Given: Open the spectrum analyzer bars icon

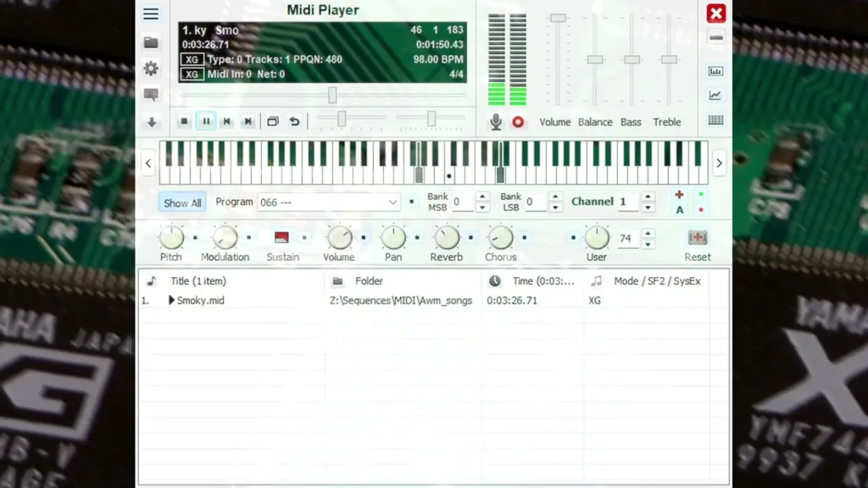Looking at the screenshot, I should pyautogui.click(x=715, y=71).
